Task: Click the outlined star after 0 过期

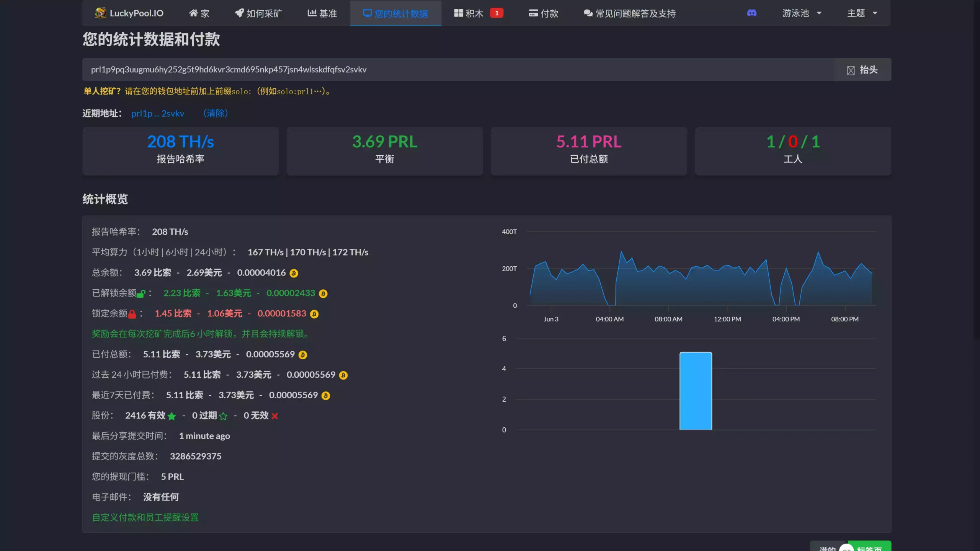Action: [x=223, y=416]
